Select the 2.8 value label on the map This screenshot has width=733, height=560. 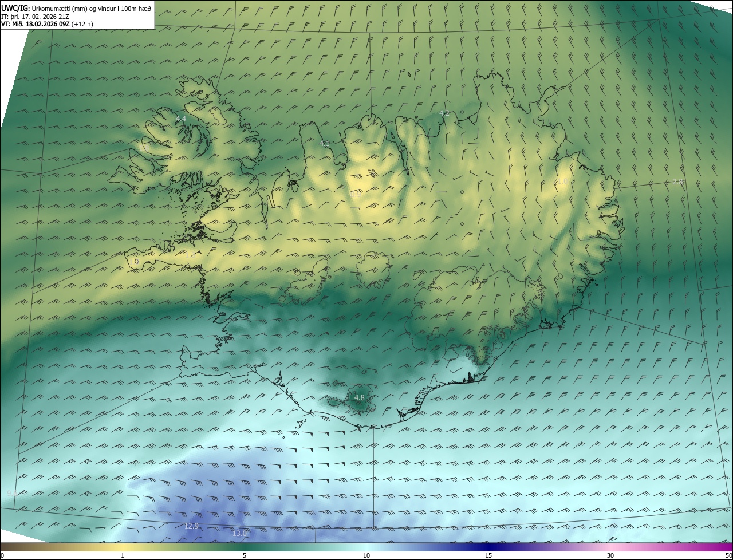point(677,182)
